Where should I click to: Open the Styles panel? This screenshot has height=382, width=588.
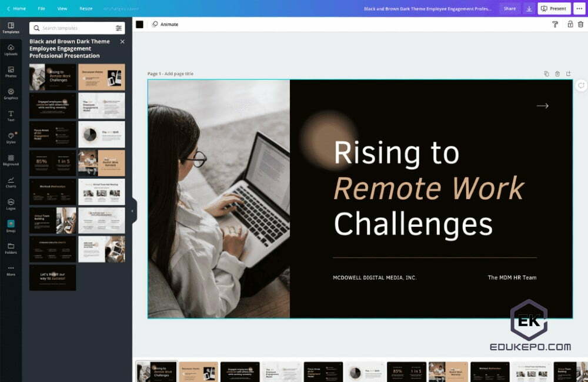11,138
